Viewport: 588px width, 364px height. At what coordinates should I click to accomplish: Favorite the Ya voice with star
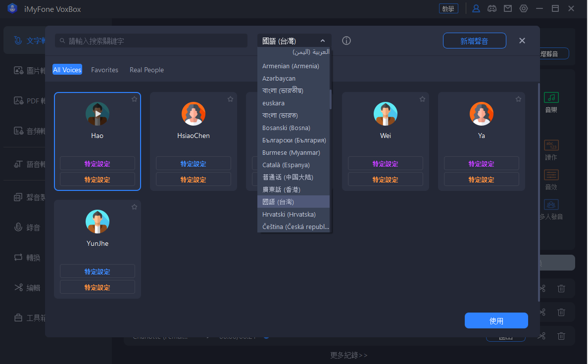click(518, 99)
